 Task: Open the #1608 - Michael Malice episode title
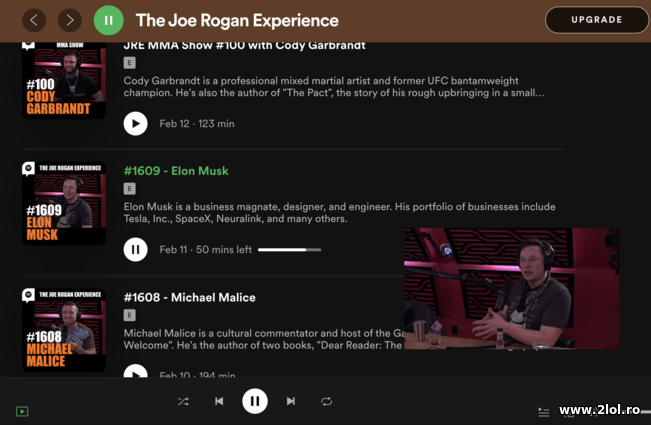click(190, 298)
